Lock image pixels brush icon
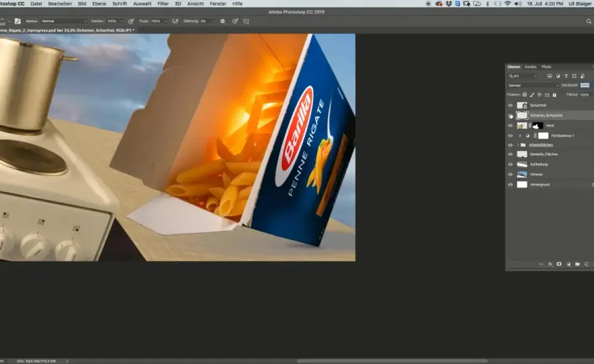 click(x=532, y=94)
